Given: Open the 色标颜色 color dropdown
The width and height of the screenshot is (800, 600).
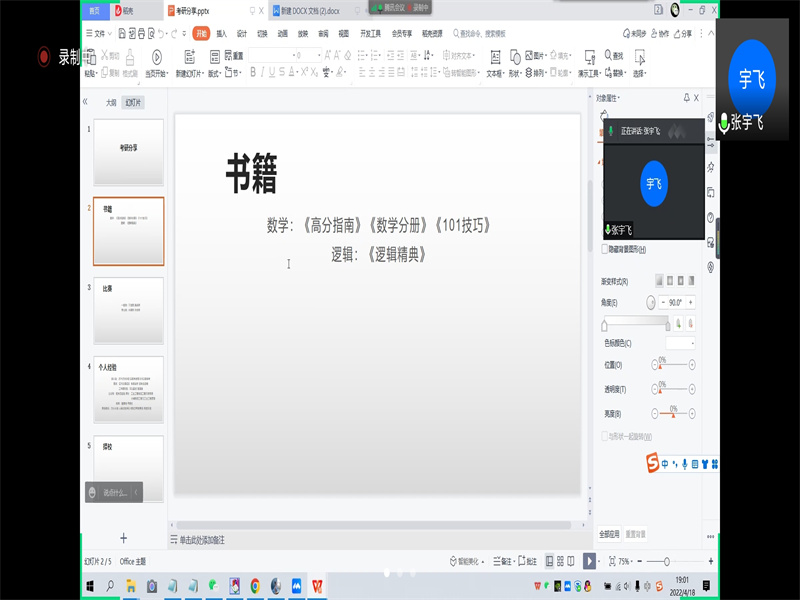Looking at the screenshot, I should click(680, 343).
